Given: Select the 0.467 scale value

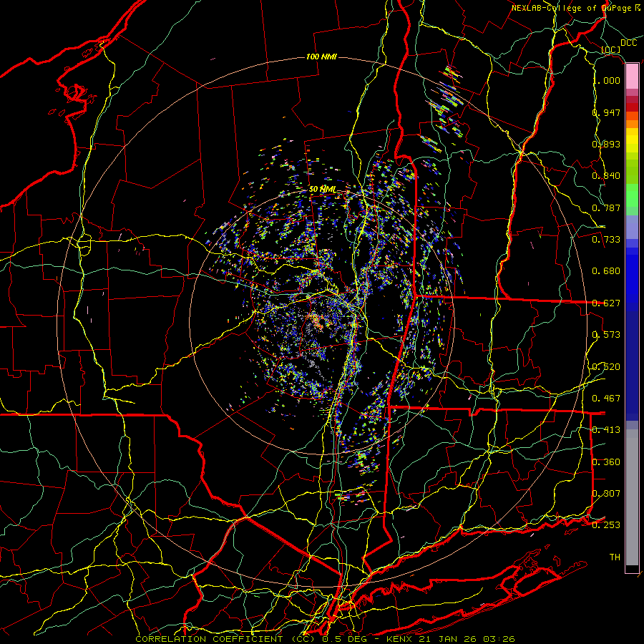Looking at the screenshot, I should (606, 398).
